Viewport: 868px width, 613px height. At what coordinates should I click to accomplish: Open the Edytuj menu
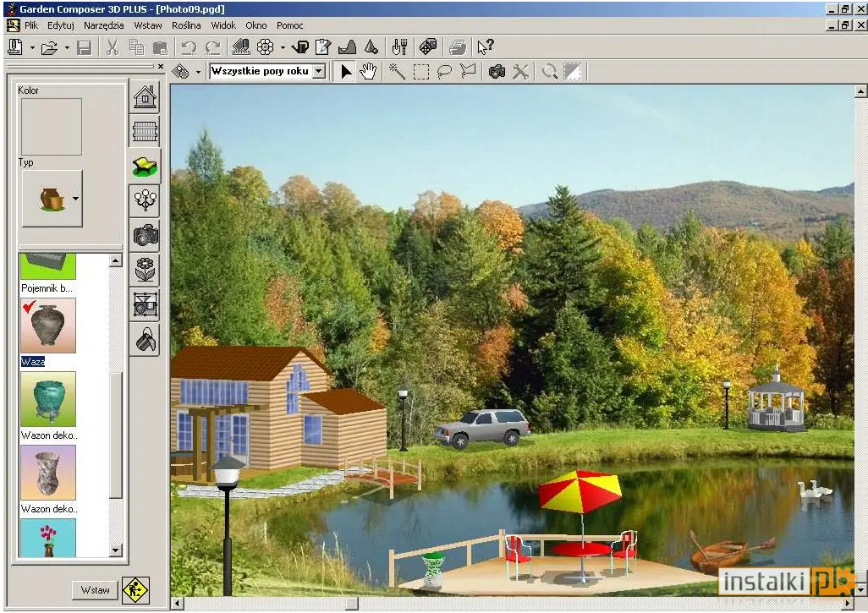click(61, 25)
